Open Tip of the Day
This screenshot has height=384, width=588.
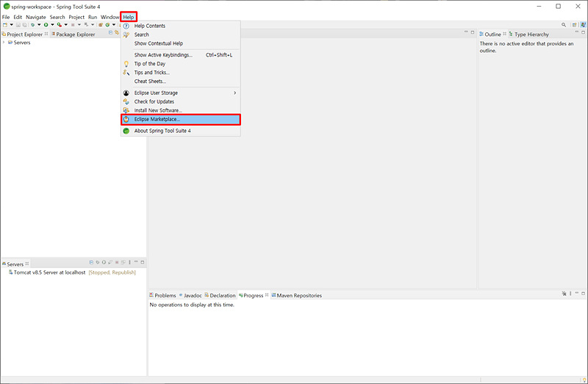point(180,64)
